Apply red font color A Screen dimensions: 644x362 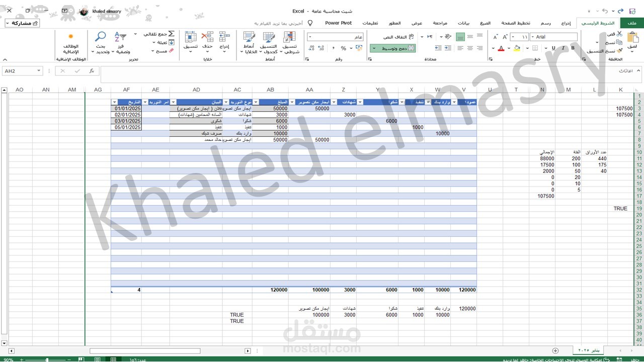click(x=501, y=48)
